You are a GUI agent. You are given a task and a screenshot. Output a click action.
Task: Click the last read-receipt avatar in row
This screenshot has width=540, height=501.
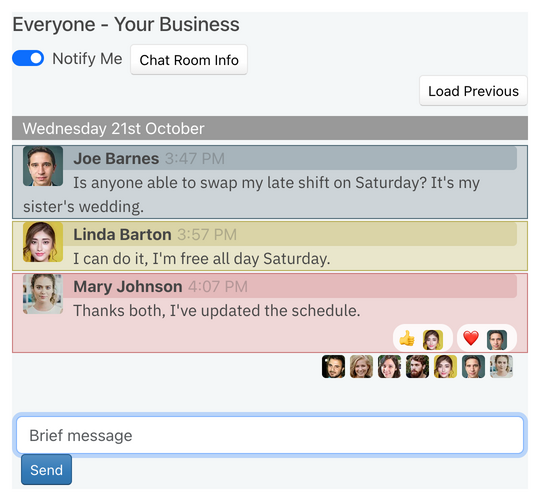[501, 367]
